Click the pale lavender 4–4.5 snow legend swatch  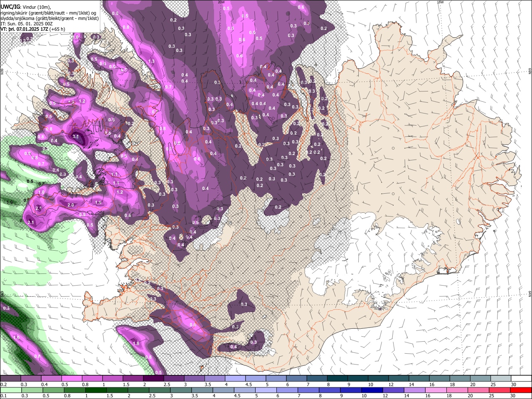[235, 378]
